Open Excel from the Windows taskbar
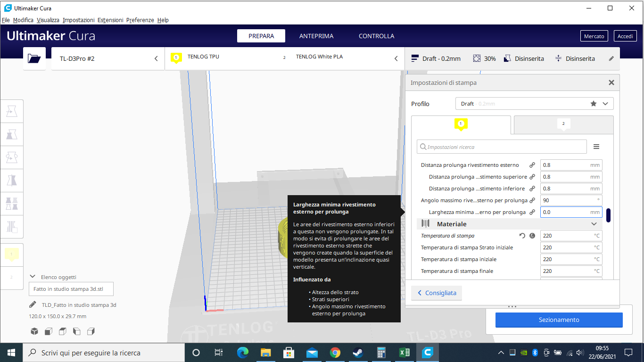Screen dimensions: 644x362 click(405, 353)
